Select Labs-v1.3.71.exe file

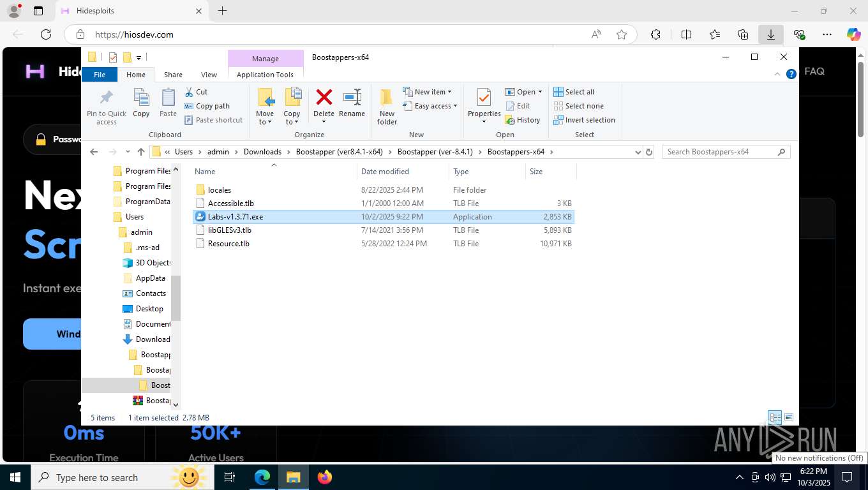pyautogui.click(x=383, y=217)
